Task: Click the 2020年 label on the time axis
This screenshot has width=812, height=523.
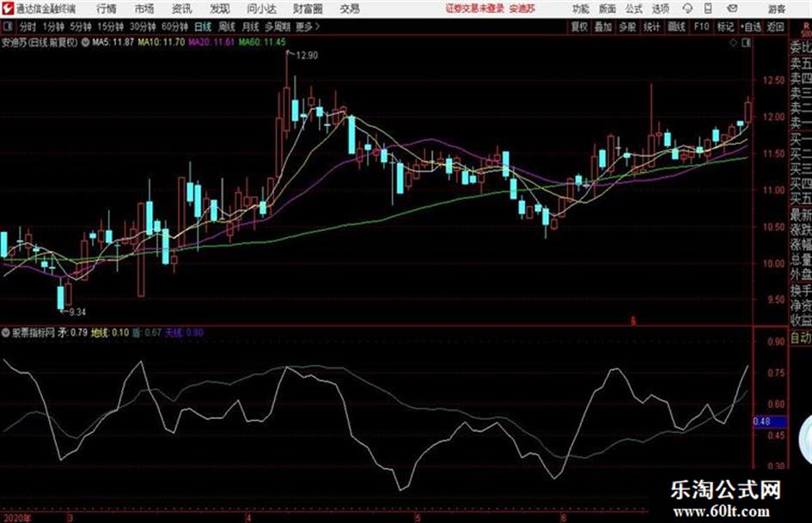Action: coord(16,518)
